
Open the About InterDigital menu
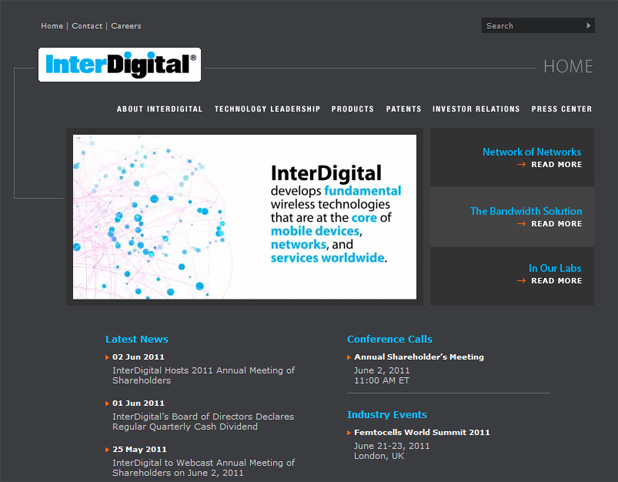[159, 109]
